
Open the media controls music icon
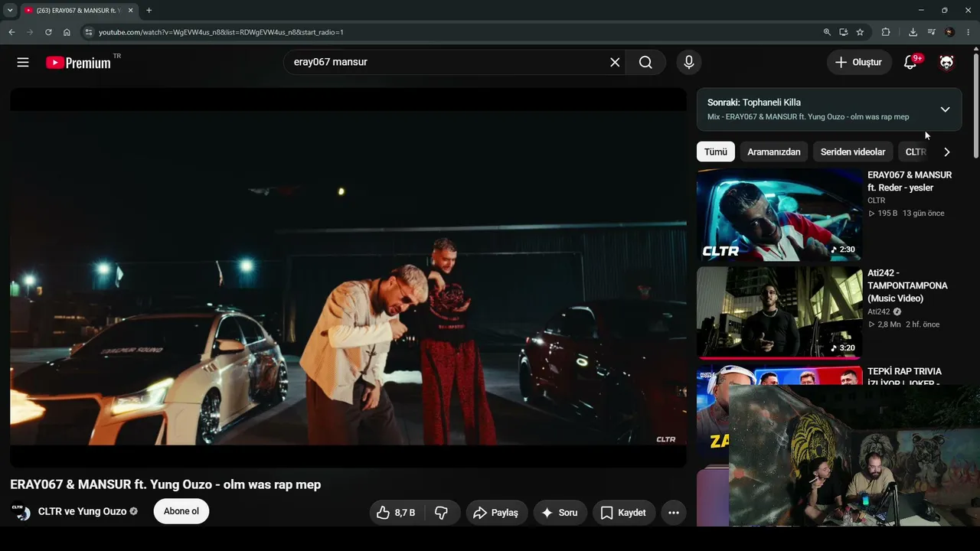[x=931, y=32]
